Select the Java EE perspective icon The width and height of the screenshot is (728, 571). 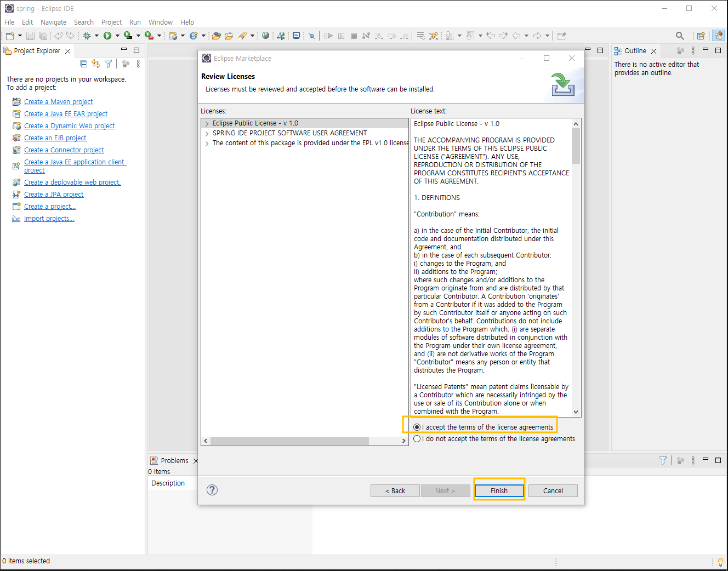pos(718,36)
